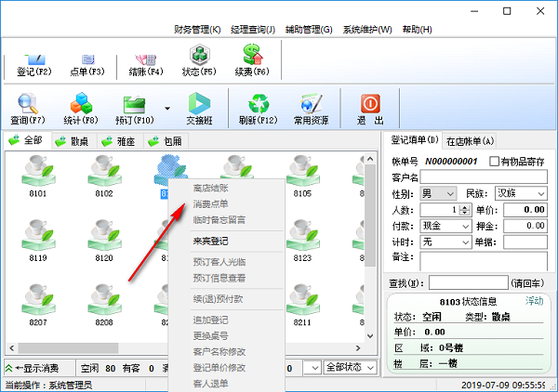Open the 民族 ethnicity dropdown

point(521,194)
